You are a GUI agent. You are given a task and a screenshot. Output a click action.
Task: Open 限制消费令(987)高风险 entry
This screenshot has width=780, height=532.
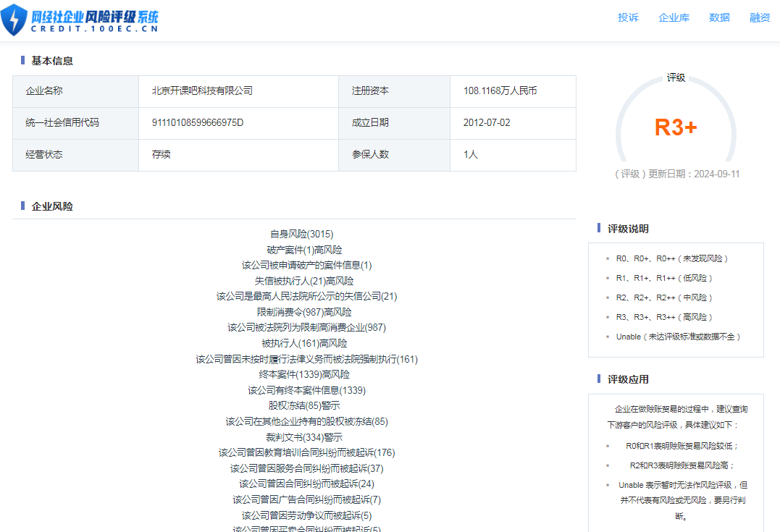coord(304,312)
